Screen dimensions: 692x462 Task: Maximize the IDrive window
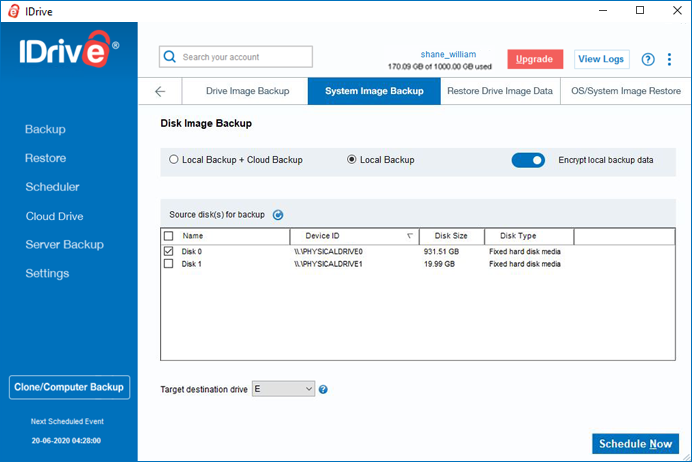click(x=640, y=10)
